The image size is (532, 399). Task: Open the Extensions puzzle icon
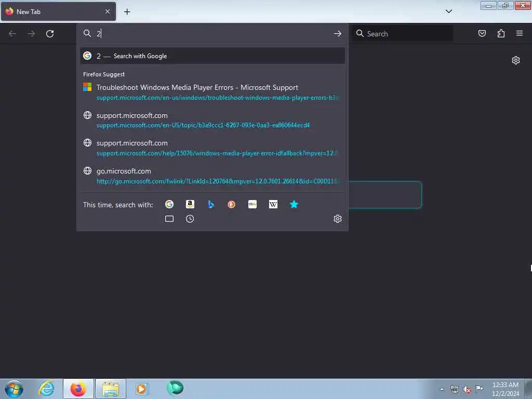[x=501, y=33]
